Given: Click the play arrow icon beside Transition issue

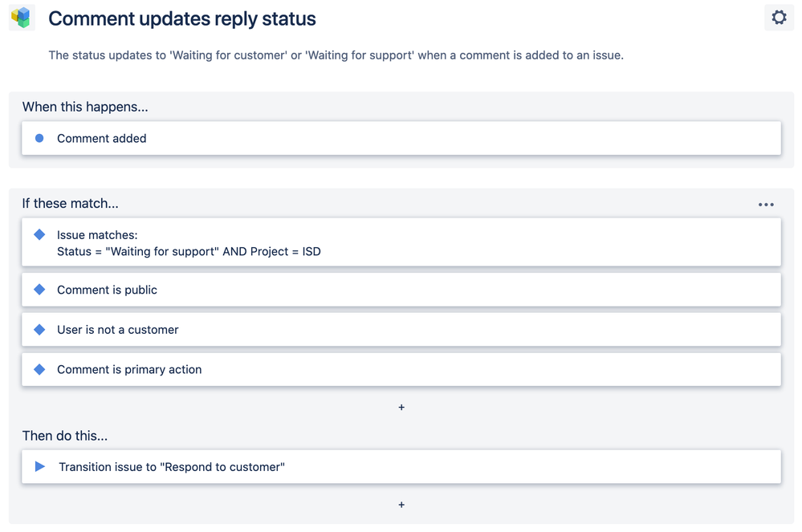Looking at the screenshot, I should (x=40, y=466).
